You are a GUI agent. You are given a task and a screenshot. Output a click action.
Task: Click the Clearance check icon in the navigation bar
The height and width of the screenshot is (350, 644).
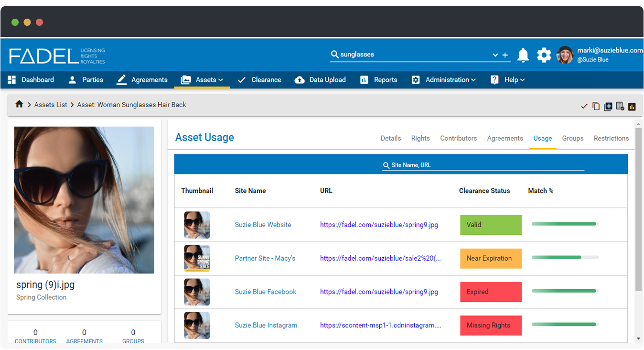click(x=242, y=79)
